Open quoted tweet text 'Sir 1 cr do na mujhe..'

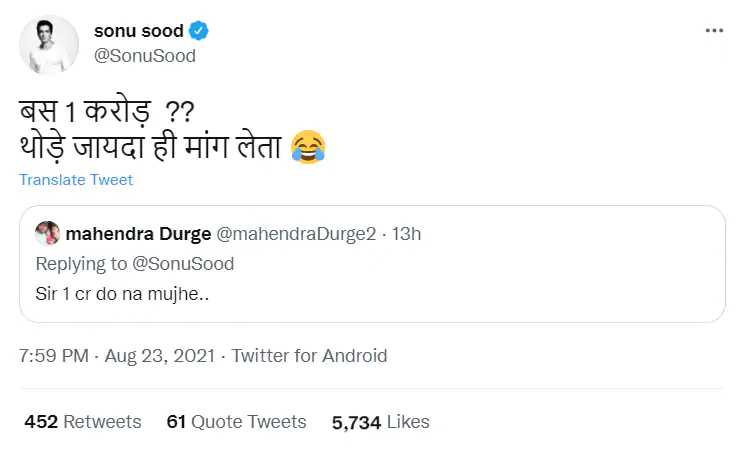122,294
